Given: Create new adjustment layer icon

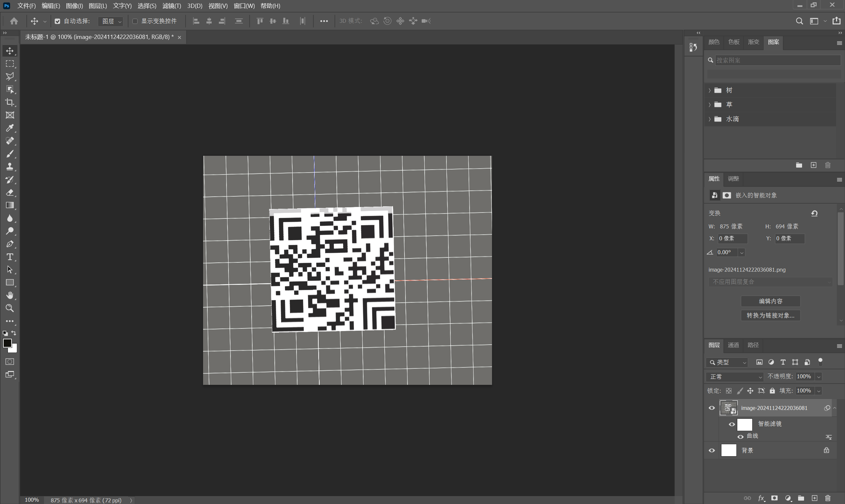Looking at the screenshot, I should [x=788, y=498].
